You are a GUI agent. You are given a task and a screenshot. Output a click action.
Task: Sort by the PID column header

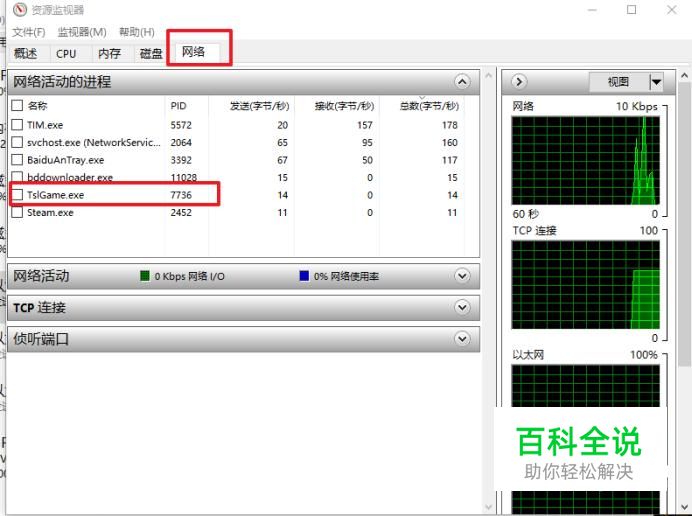[x=178, y=106]
